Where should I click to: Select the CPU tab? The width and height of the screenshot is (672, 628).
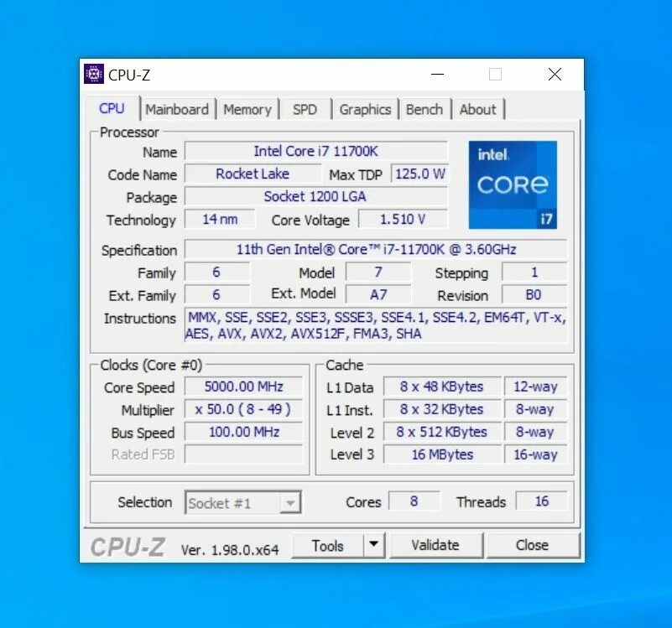[112, 108]
